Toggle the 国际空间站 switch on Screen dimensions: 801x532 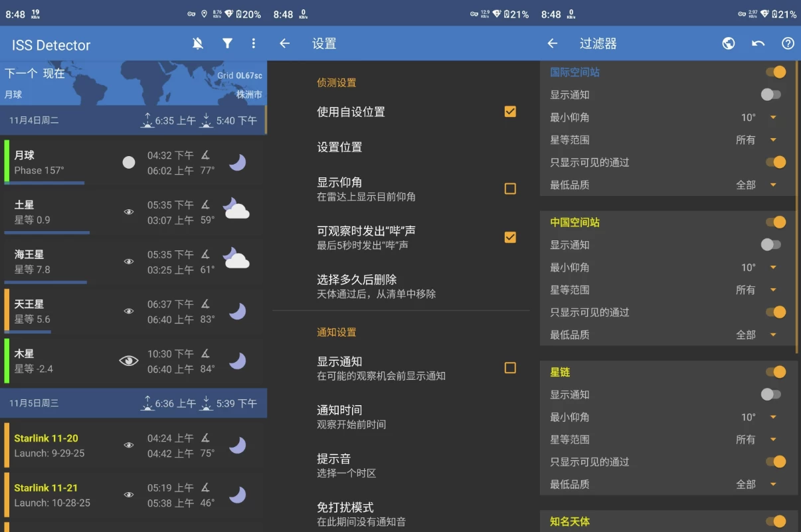point(776,71)
